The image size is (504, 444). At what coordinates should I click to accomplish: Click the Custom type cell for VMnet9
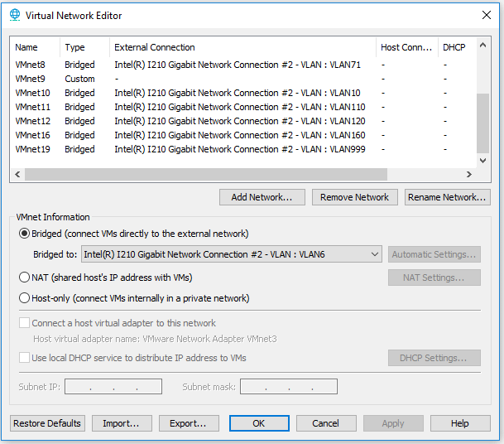pos(79,79)
